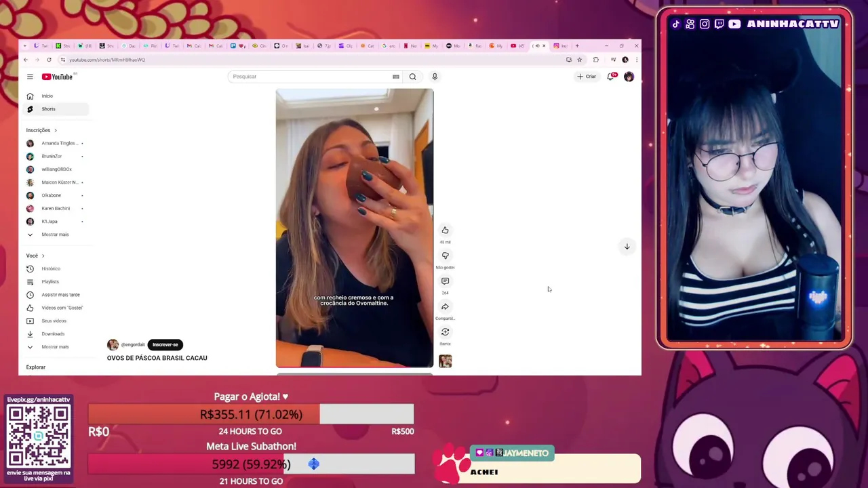The image size is (868, 488).
Task: Expand Mostrar mais under subscriptions
Action: 56,235
